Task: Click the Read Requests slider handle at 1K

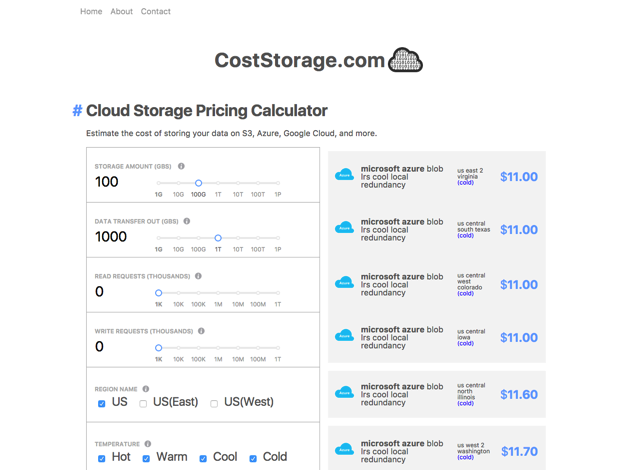Action: coord(158,293)
